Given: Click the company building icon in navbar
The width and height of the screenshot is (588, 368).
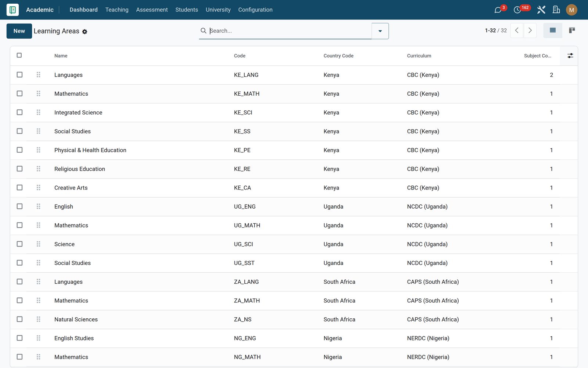Looking at the screenshot, I should point(556,10).
